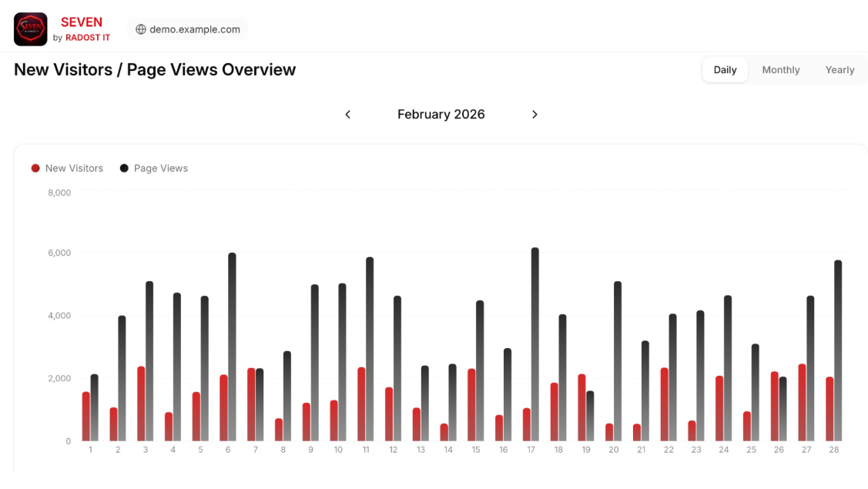Switch to the Yearly view tab
The image size is (868, 489).
(840, 70)
